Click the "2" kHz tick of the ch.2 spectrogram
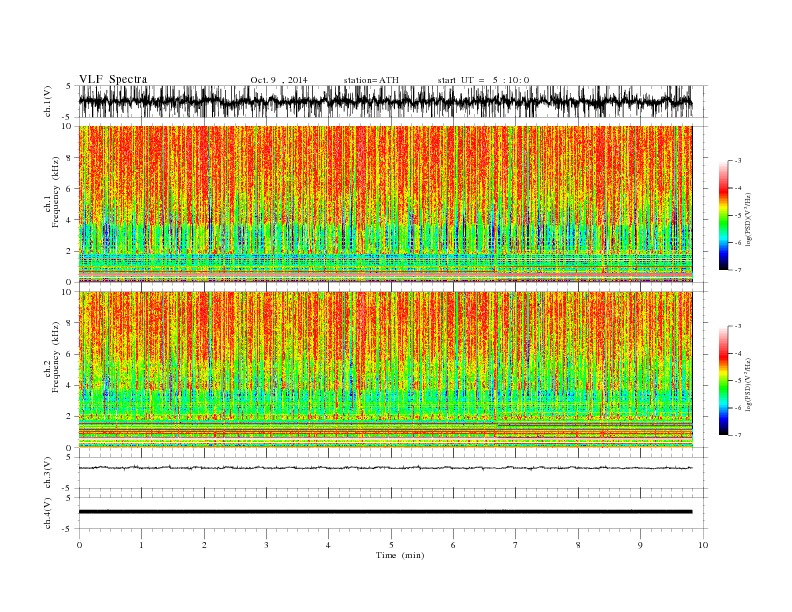This screenshot has height=612, width=792. [x=70, y=417]
